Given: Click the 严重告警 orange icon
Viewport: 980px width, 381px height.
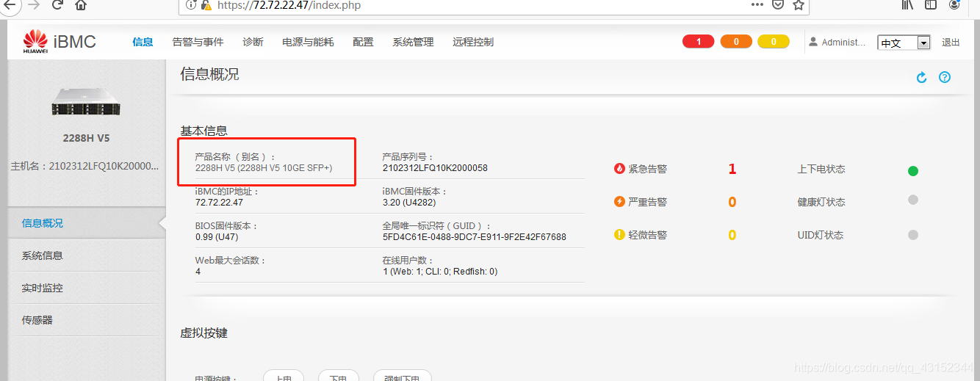Looking at the screenshot, I should (619, 202).
